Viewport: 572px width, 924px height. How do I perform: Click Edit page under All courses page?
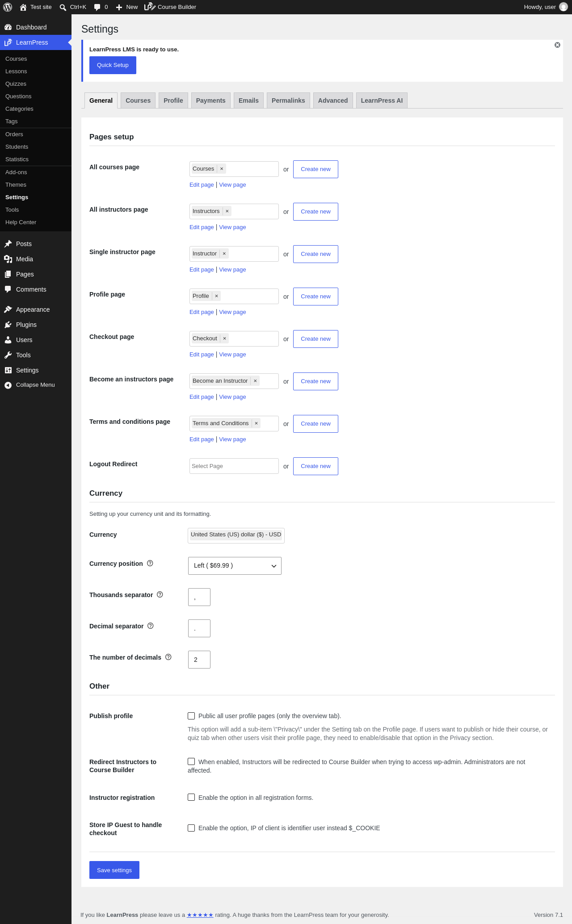pos(202,185)
